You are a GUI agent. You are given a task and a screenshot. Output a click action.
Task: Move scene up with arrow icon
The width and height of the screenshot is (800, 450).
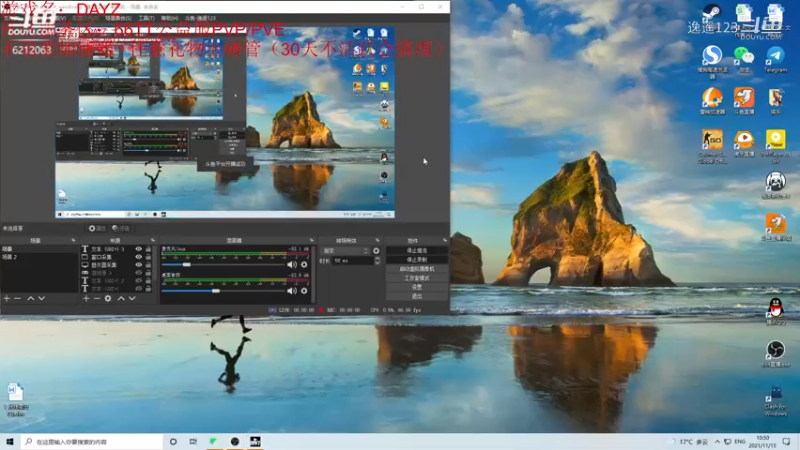[31, 298]
